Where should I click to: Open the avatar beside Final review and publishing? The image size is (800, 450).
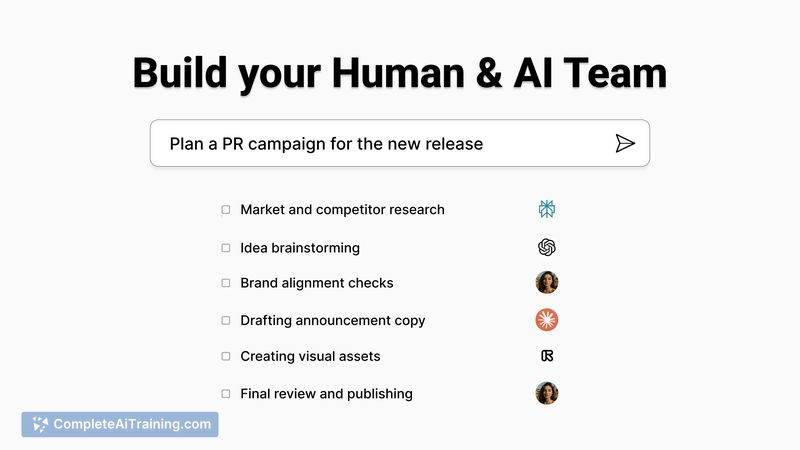[546, 393]
